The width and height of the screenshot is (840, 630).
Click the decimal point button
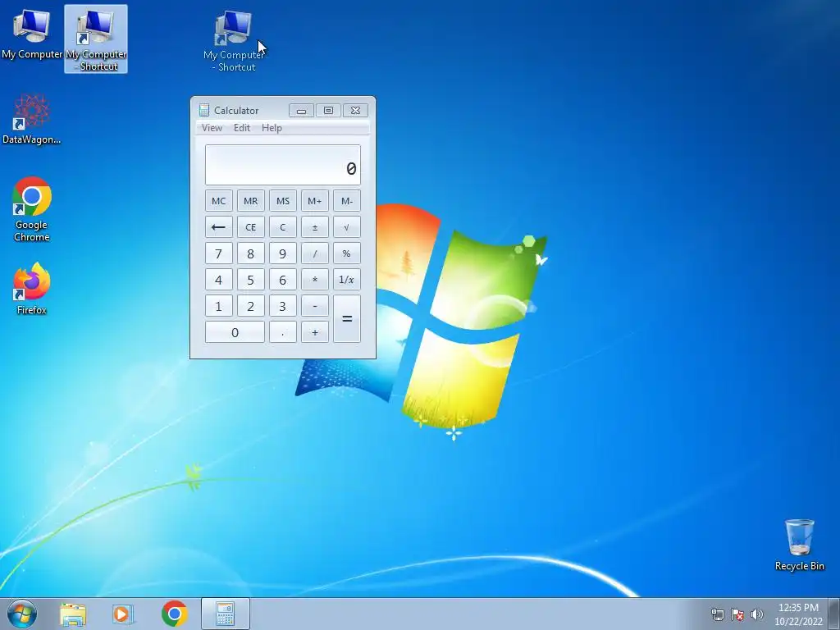pos(283,332)
